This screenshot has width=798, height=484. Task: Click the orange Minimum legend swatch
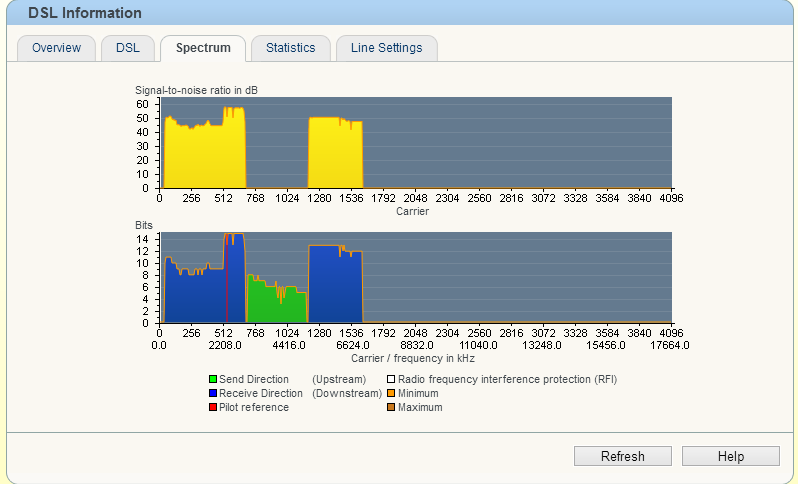point(391,393)
